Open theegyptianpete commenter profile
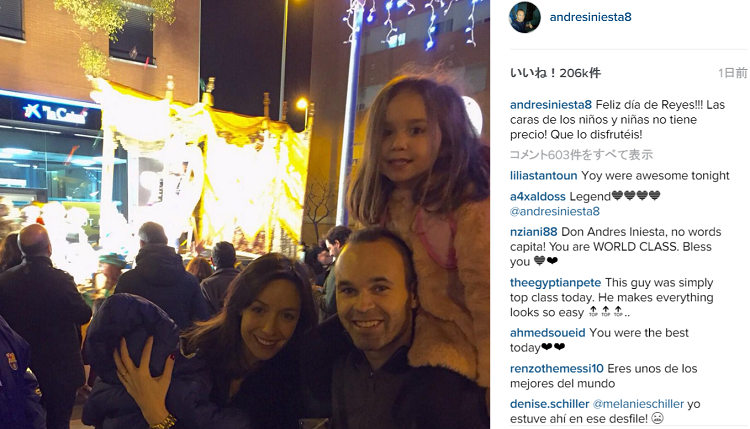750x429 pixels. (555, 283)
